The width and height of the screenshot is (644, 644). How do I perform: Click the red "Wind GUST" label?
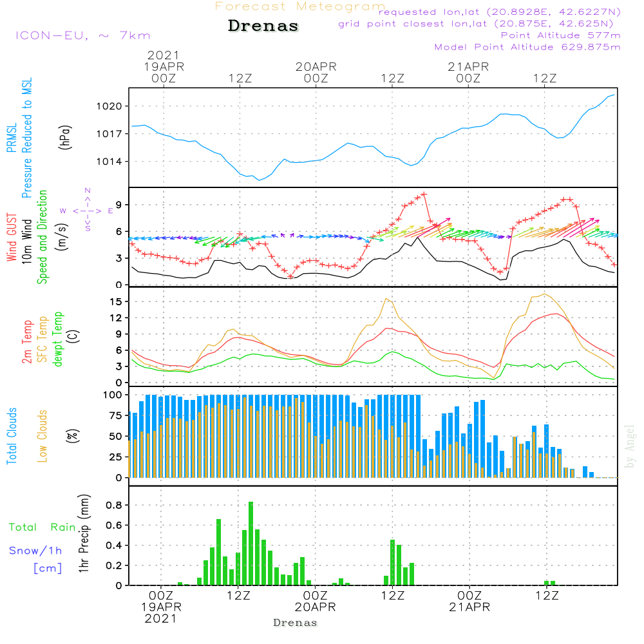point(12,237)
